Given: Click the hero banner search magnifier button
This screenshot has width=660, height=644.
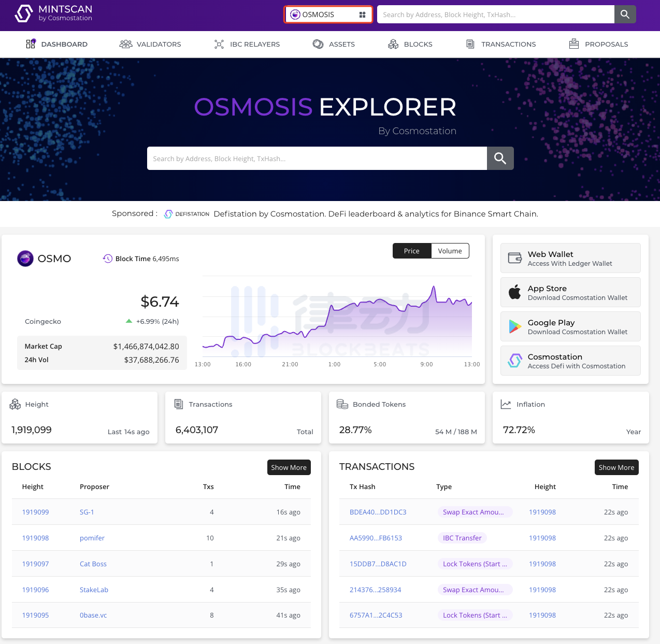Looking at the screenshot, I should (500, 159).
